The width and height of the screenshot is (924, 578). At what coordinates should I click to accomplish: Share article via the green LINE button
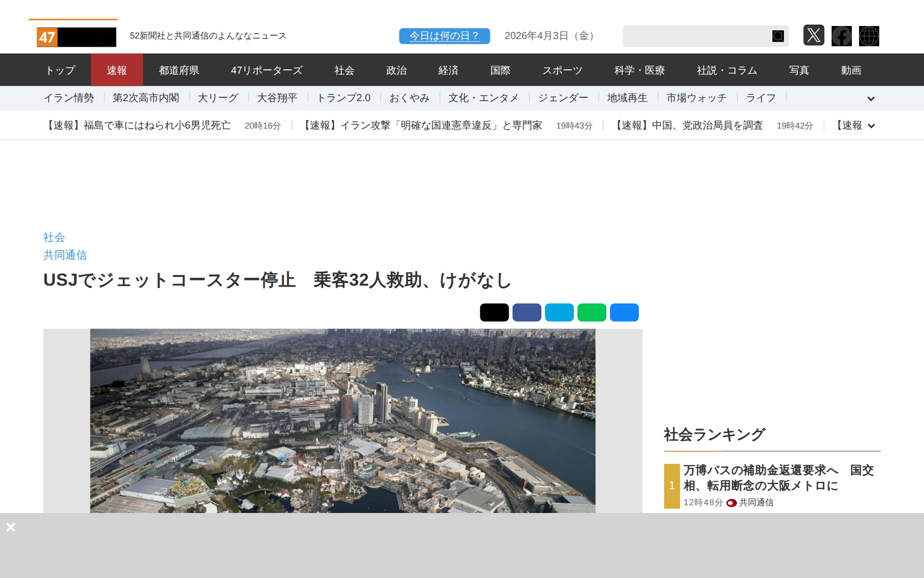pos(591,312)
